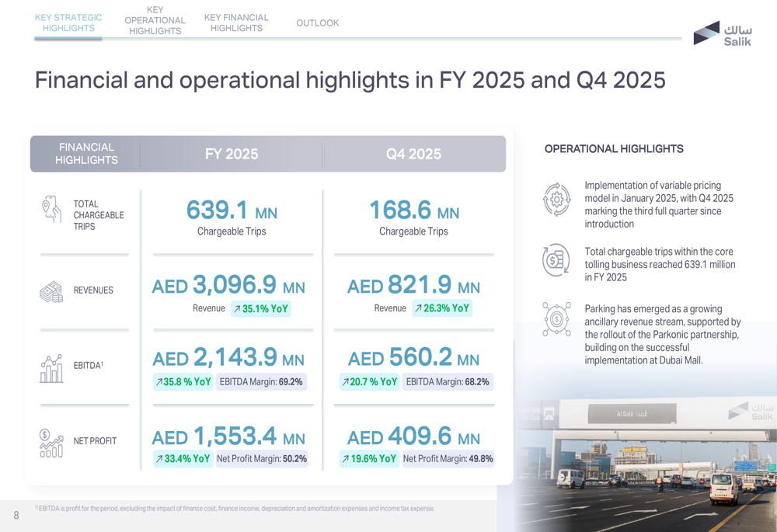Expand the FY 2025 column header
Screen dimensions: 777x532
click(x=231, y=154)
